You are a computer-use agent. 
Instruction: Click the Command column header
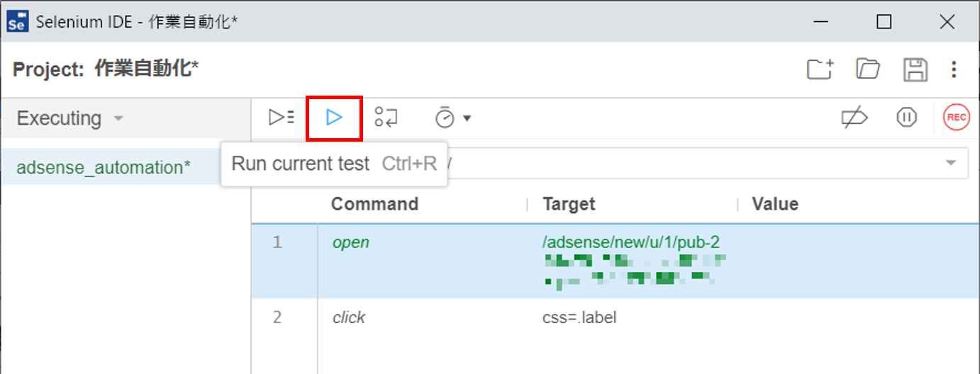[x=374, y=204]
